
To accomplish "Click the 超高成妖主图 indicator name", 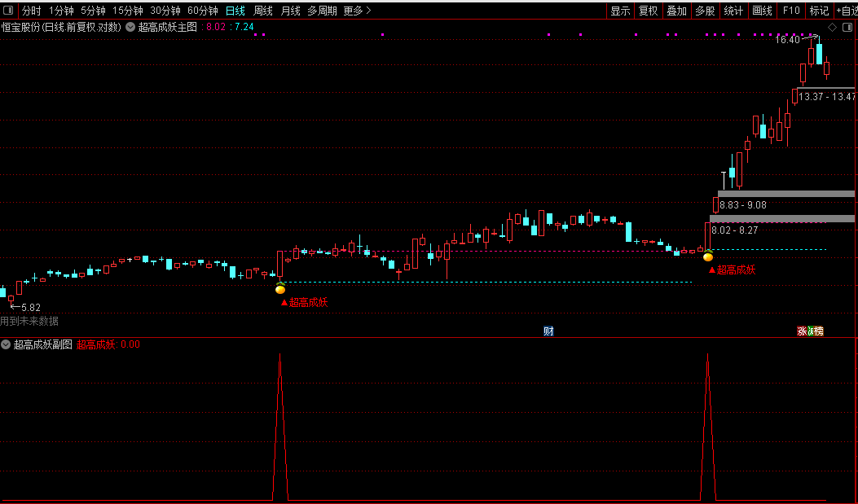I will [167, 27].
